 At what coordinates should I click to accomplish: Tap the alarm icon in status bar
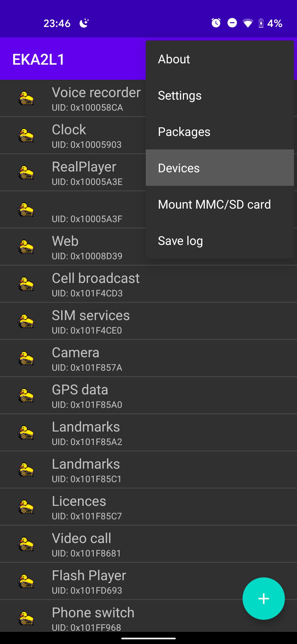[216, 23]
